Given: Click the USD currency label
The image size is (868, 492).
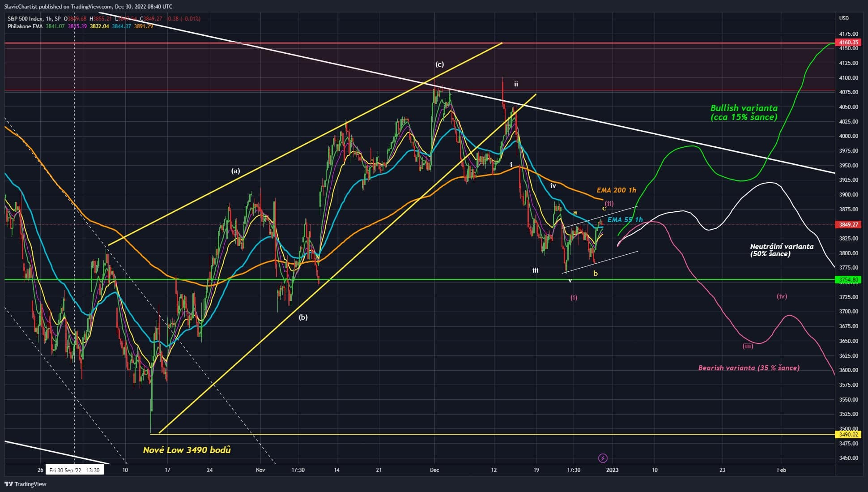Looking at the screenshot, I should [844, 18].
